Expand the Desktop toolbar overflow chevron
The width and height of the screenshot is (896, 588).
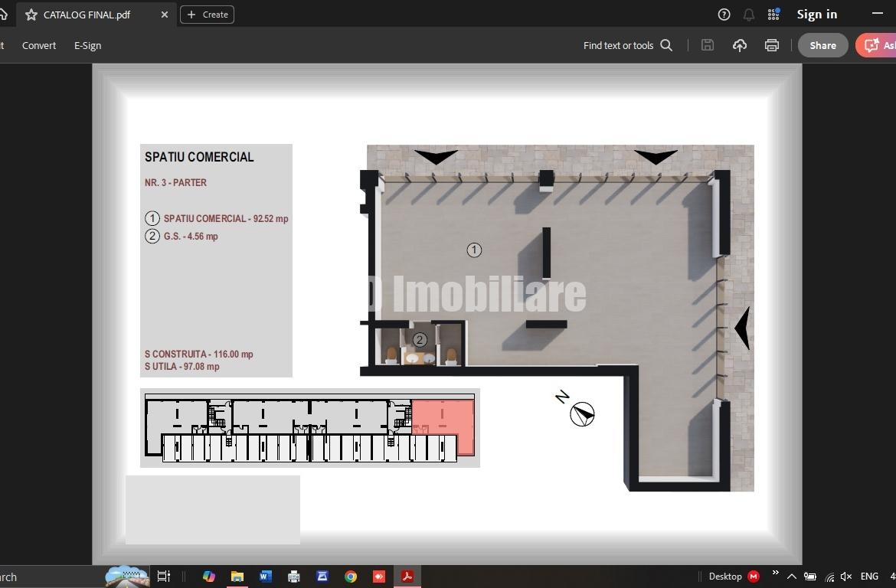click(775, 573)
